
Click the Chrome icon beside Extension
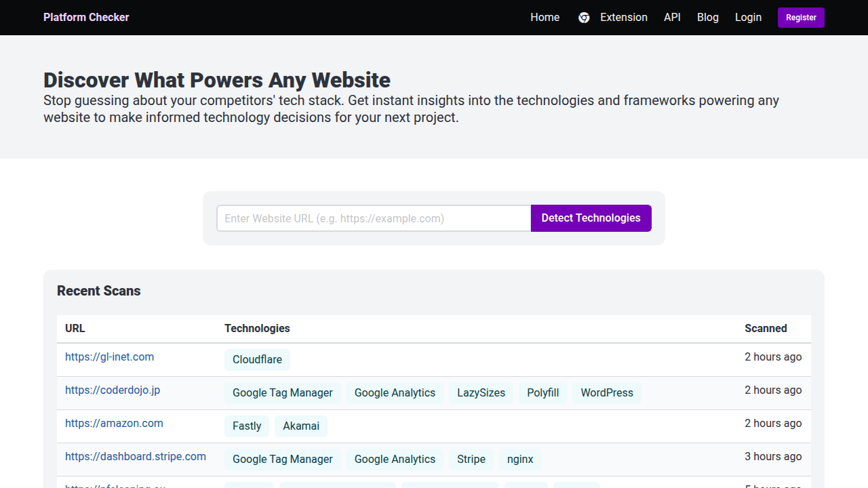pos(584,18)
